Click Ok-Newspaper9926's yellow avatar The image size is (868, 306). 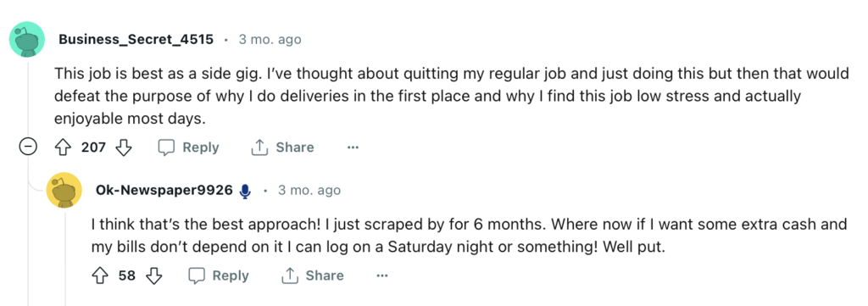pos(64,191)
